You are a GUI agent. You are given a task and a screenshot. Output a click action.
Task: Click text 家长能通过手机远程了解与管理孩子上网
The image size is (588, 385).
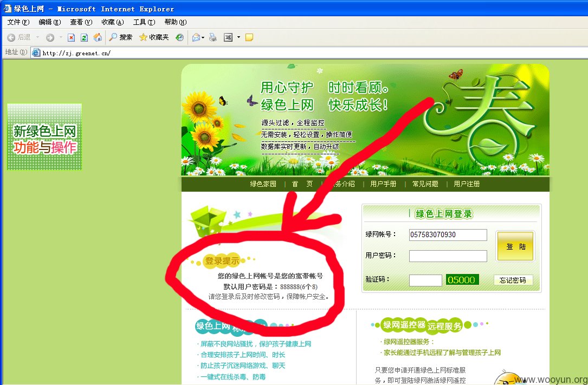click(442, 353)
